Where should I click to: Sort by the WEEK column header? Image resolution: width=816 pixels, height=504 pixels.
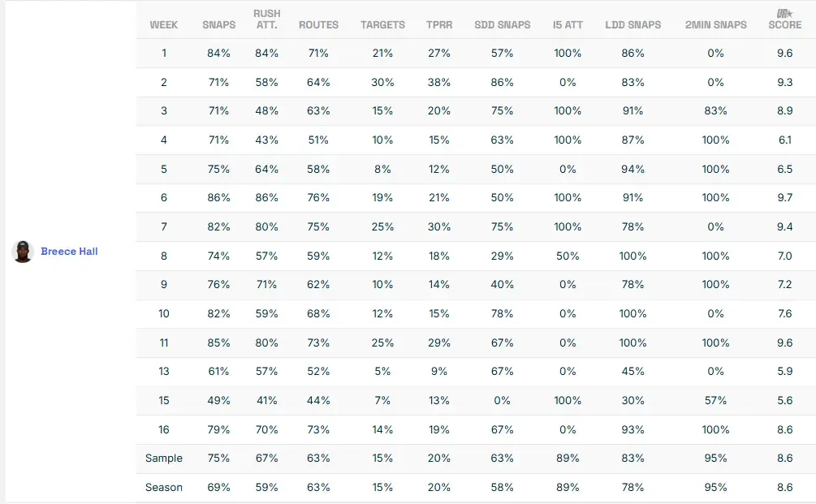164,25
